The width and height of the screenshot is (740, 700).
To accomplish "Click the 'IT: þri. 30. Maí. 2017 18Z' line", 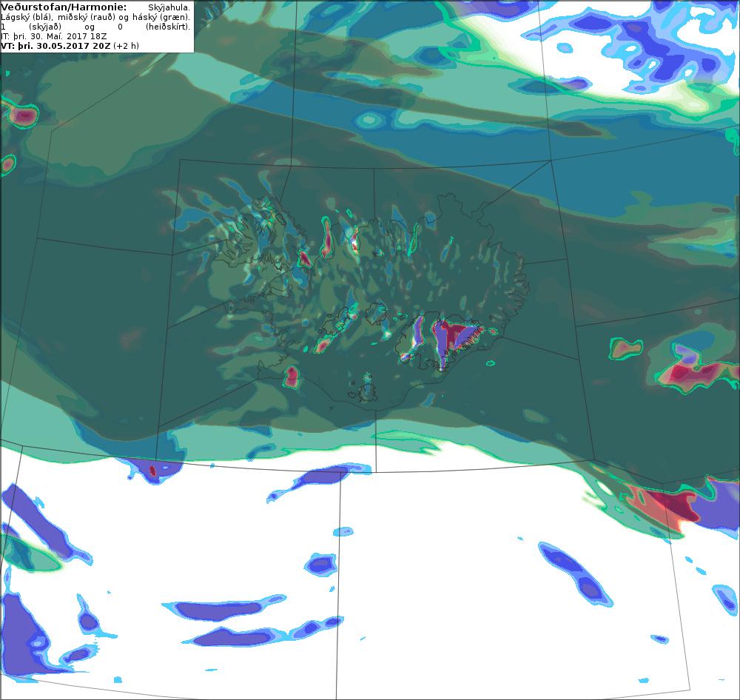I will click(54, 36).
